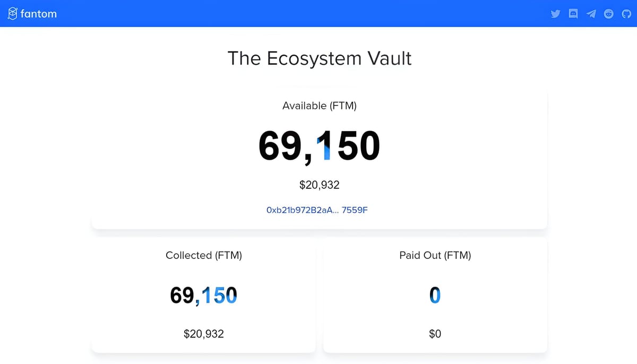Click the Reddit alien icon
Screen dimensions: 637x364
click(x=608, y=13)
